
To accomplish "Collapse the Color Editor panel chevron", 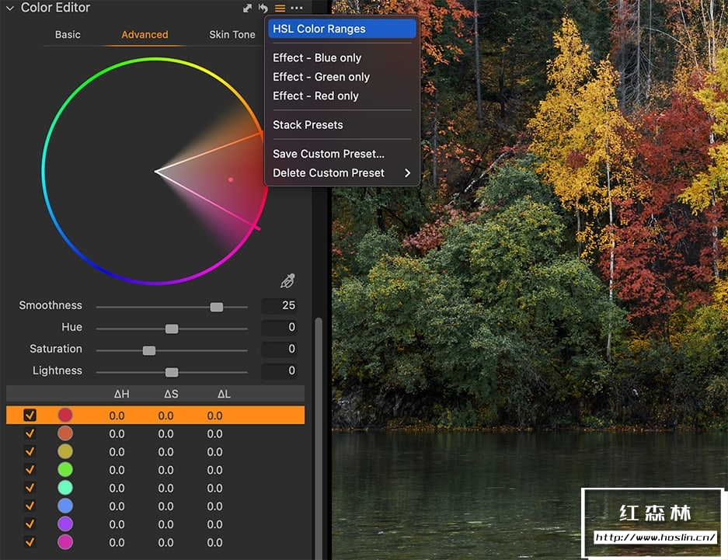I will pyautogui.click(x=10, y=8).
